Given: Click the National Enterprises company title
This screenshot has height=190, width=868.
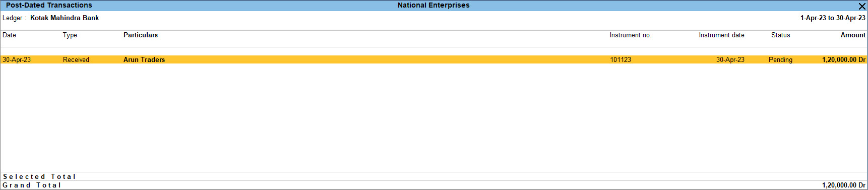Looking at the screenshot, I should pyautogui.click(x=433, y=5).
